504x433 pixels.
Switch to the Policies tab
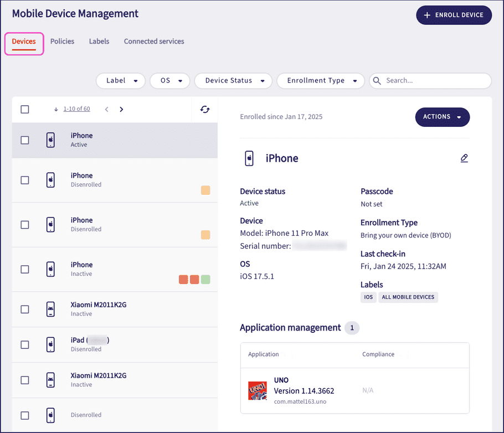tap(63, 42)
